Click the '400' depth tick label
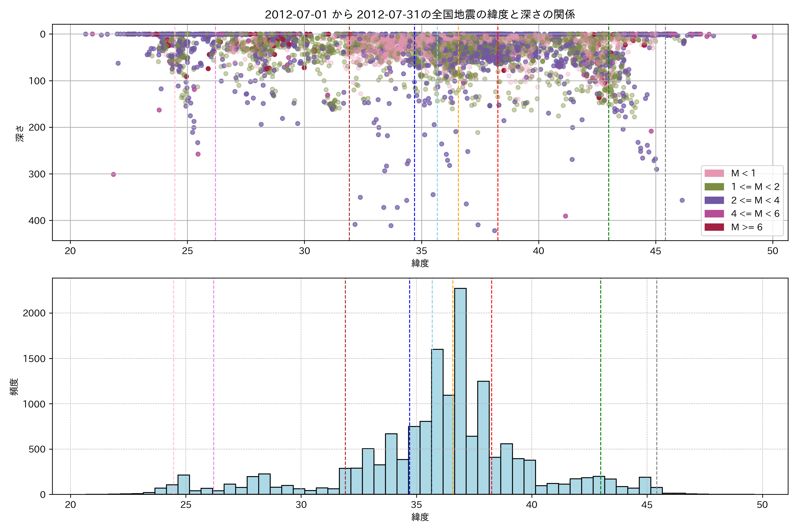Viewport: 798px width, 532px height. [37, 221]
